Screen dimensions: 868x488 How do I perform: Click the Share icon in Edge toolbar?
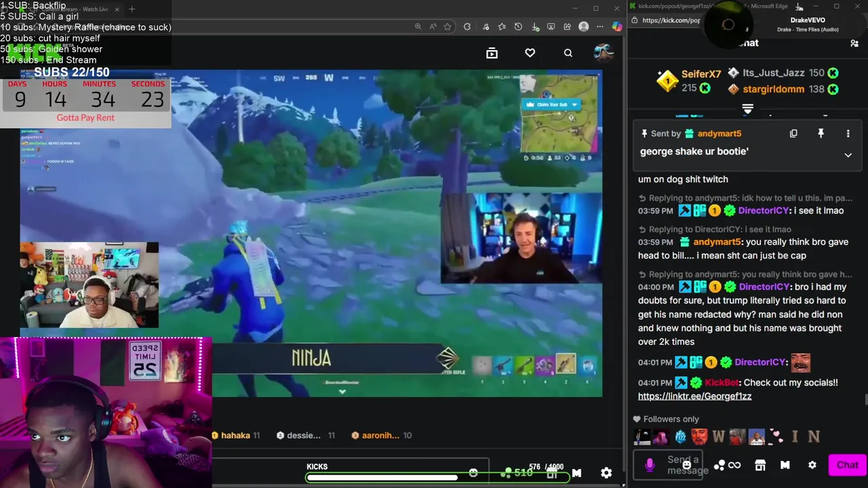coord(567,26)
